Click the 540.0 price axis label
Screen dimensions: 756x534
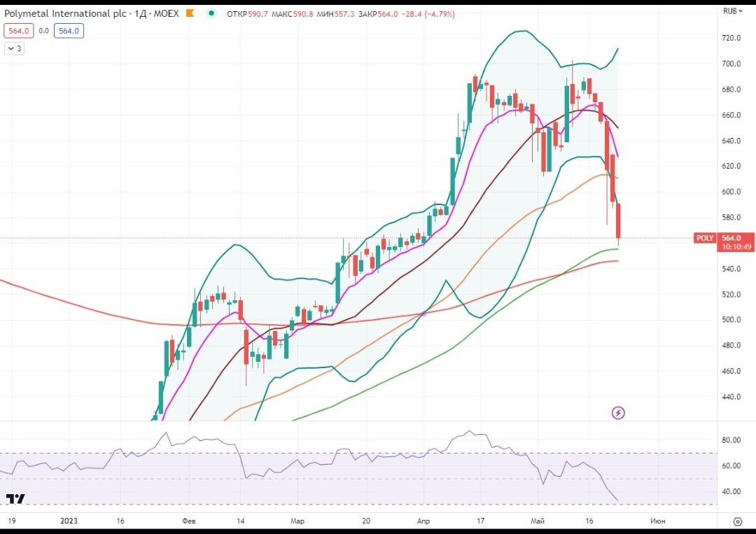731,269
